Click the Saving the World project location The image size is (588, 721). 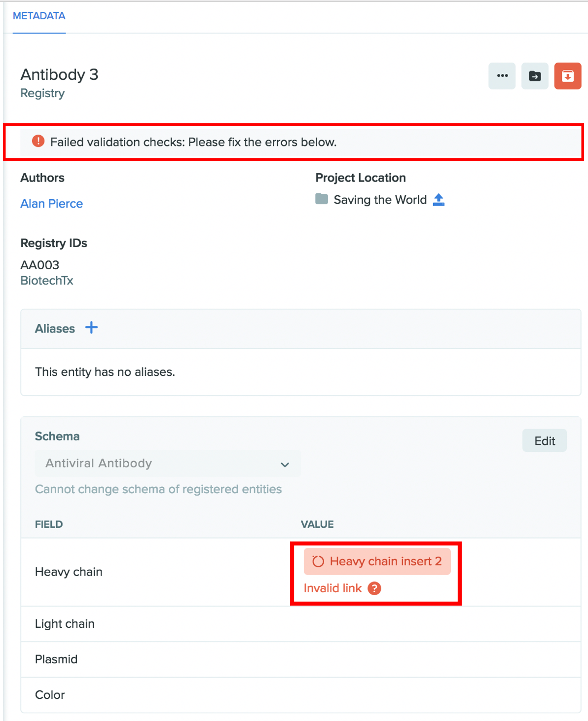click(380, 200)
